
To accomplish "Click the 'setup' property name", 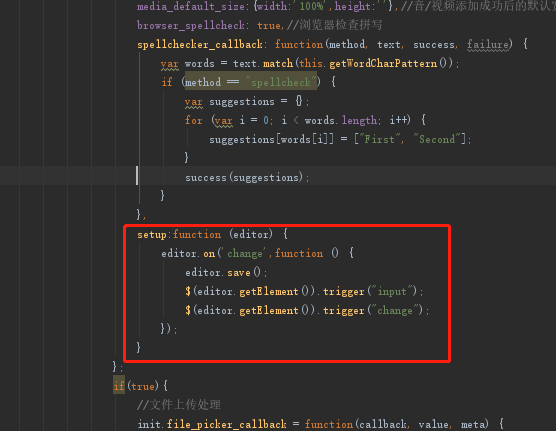I will click(152, 235).
